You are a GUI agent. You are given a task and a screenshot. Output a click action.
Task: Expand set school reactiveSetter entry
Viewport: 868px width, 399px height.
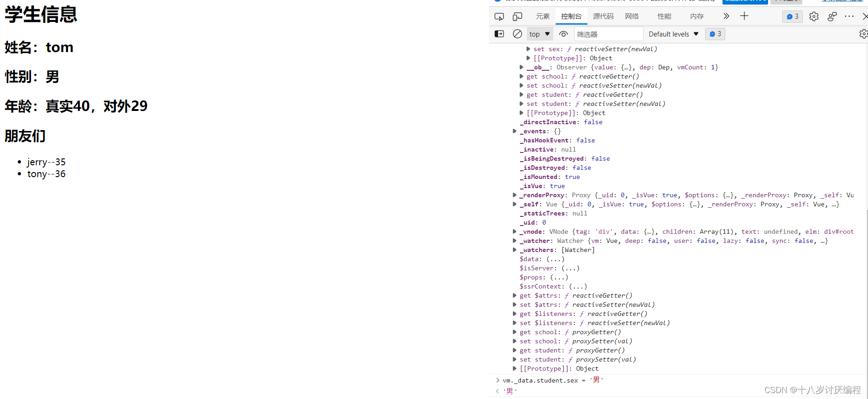click(522, 85)
